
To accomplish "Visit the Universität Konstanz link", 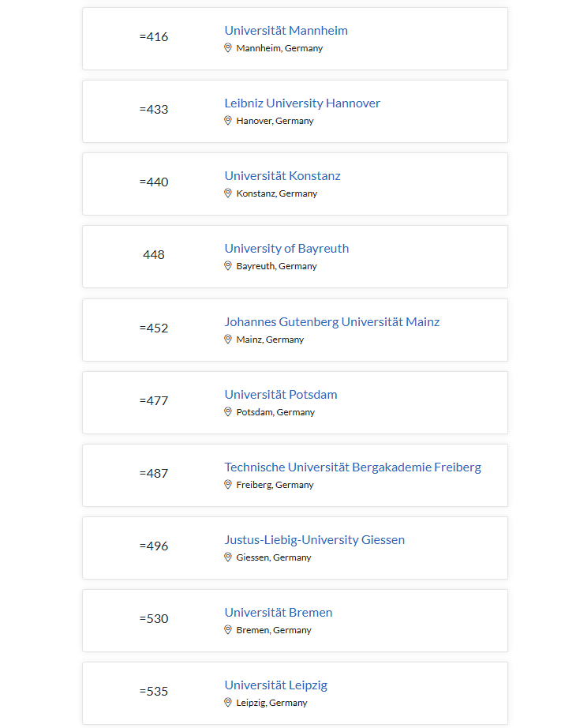I will pos(282,176).
